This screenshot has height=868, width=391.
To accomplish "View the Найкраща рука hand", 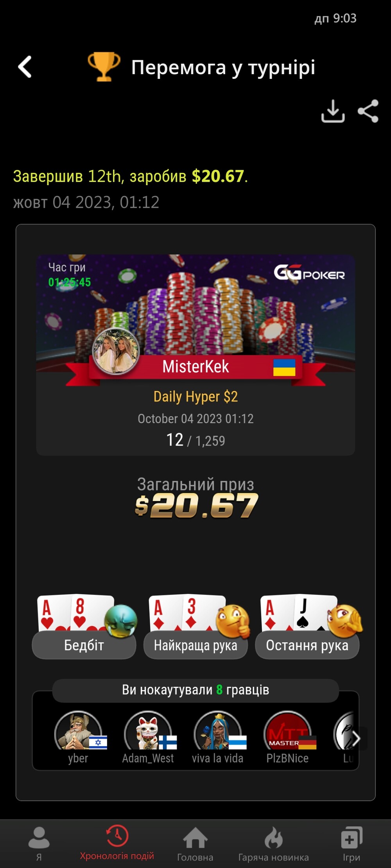I will [x=195, y=627].
